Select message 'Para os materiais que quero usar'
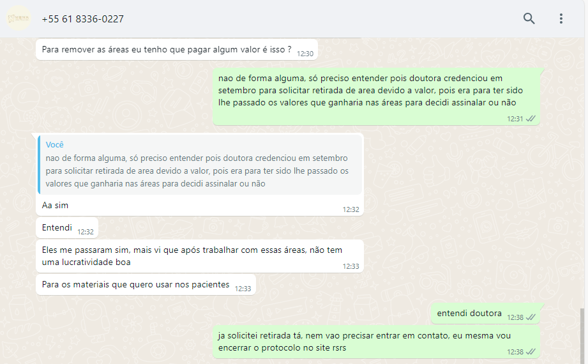Screen dimensions: 588x364 click(x=146, y=285)
